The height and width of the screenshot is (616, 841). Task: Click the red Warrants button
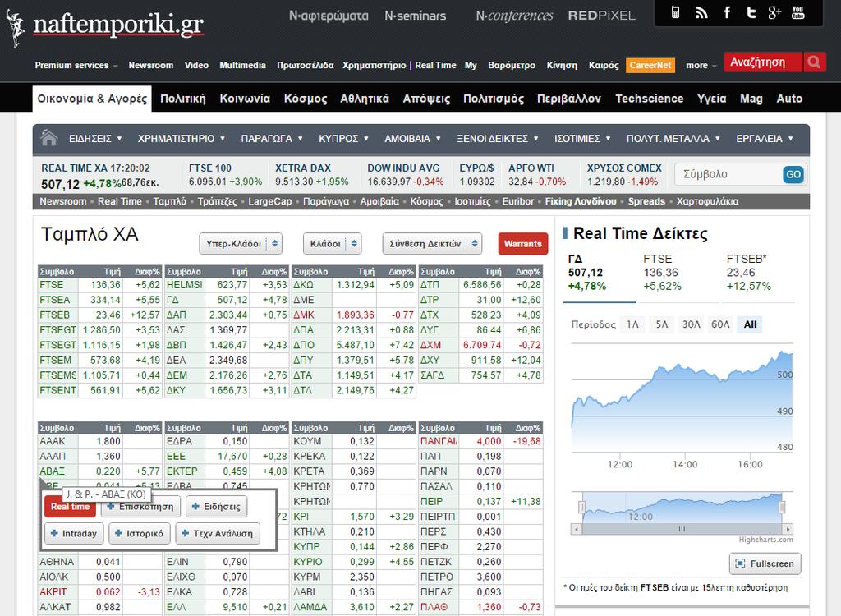(523, 244)
